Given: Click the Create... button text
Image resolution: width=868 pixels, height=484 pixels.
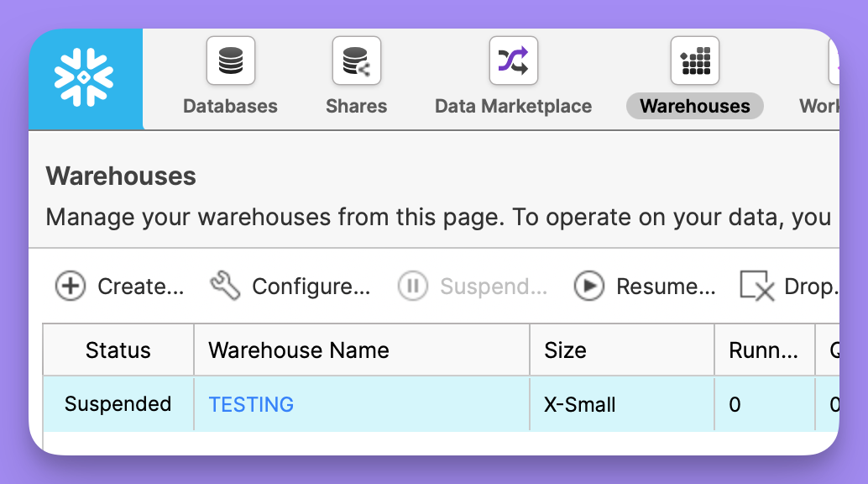Looking at the screenshot, I should click(x=140, y=287).
